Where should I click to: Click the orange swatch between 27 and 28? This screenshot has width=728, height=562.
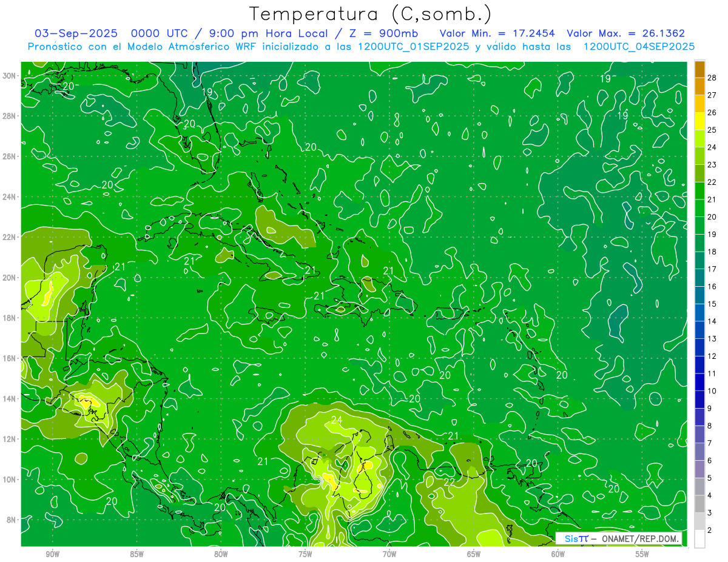click(699, 86)
